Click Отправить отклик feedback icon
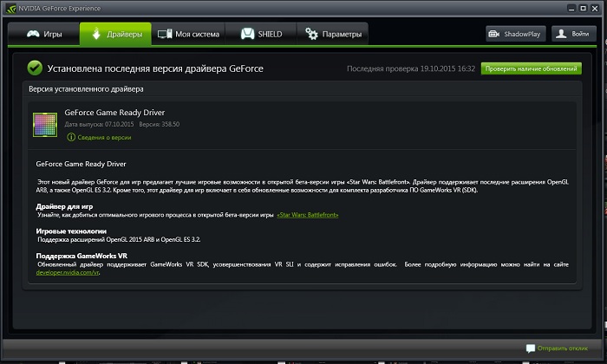Image resolution: width=607 pixels, height=364 pixels. tap(531, 348)
